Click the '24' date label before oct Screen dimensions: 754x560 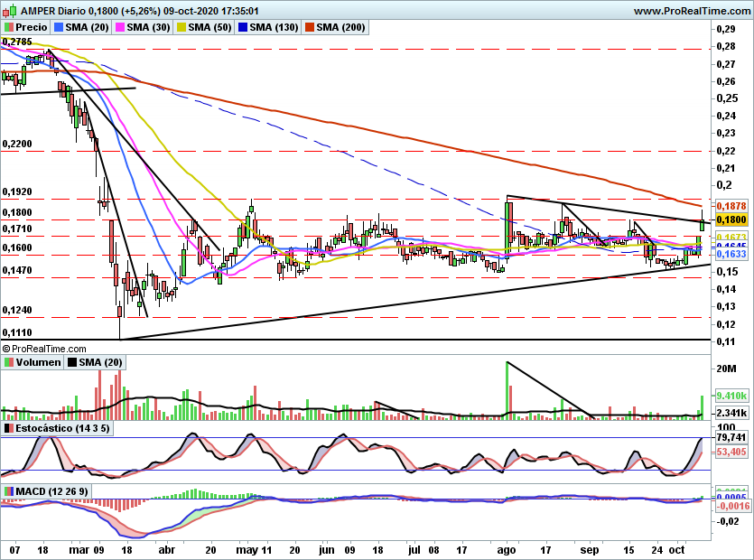point(656,550)
